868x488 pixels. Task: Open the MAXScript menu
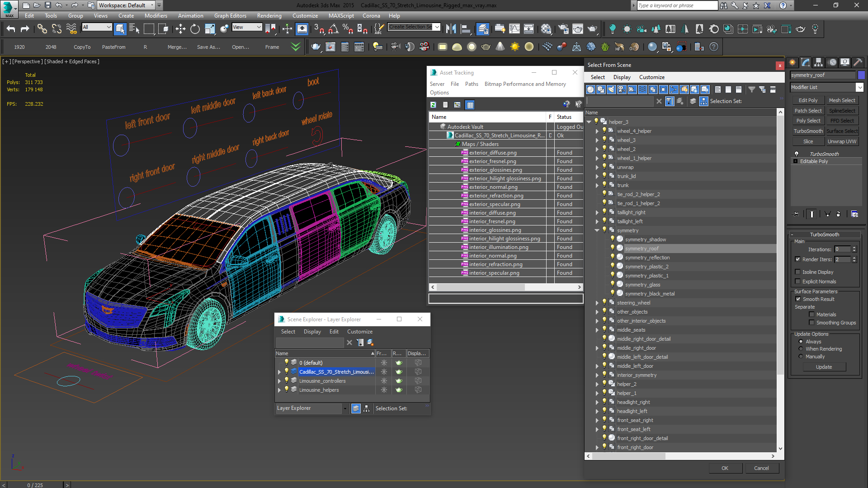pyautogui.click(x=341, y=15)
